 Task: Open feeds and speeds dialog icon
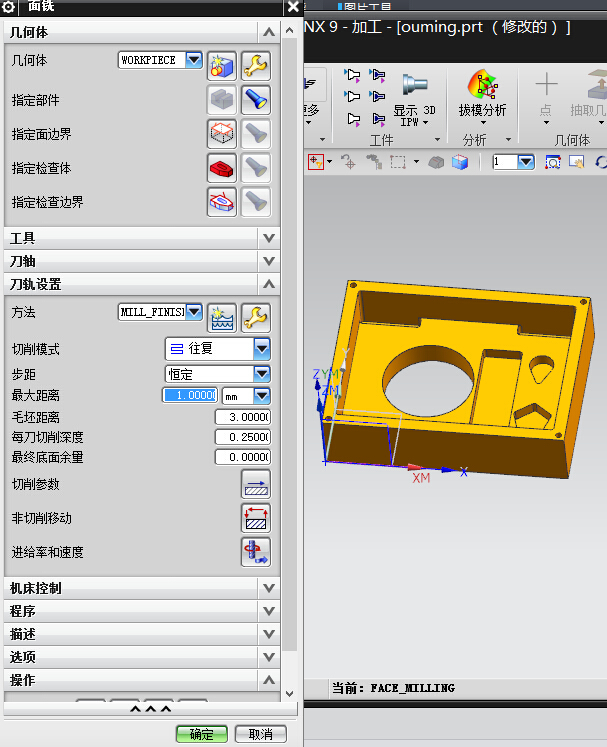(x=256, y=552)
